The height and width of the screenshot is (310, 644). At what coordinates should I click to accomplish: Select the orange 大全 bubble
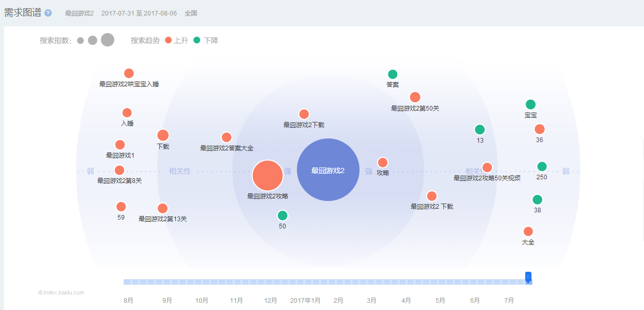tap(528, 231)
